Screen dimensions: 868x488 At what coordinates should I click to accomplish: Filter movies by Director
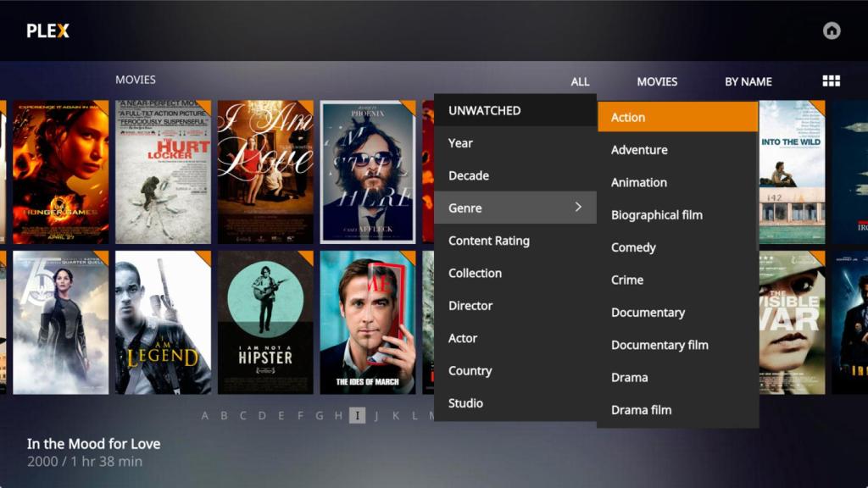(x=470, y=305)
